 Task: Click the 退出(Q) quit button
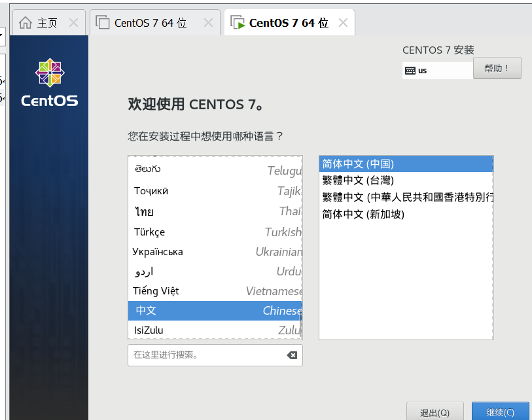(435, 412)
